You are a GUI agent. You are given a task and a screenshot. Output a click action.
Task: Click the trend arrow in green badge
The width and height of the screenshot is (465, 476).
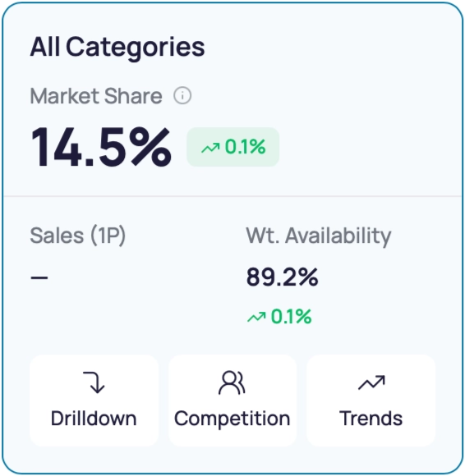point(210,148)
